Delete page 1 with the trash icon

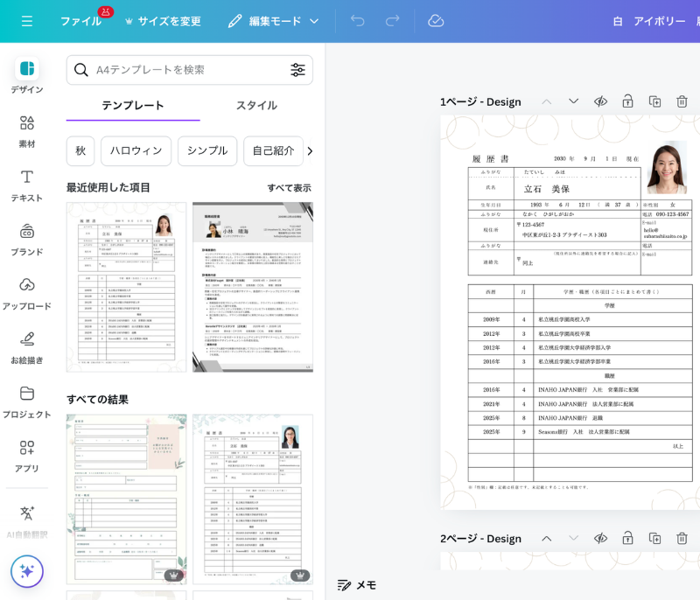point(682,101)
